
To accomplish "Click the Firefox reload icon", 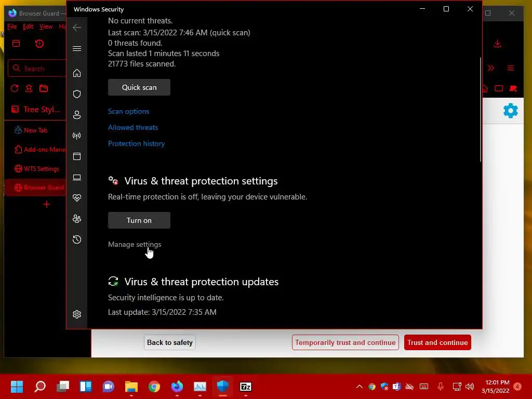I will pos(14,88).
